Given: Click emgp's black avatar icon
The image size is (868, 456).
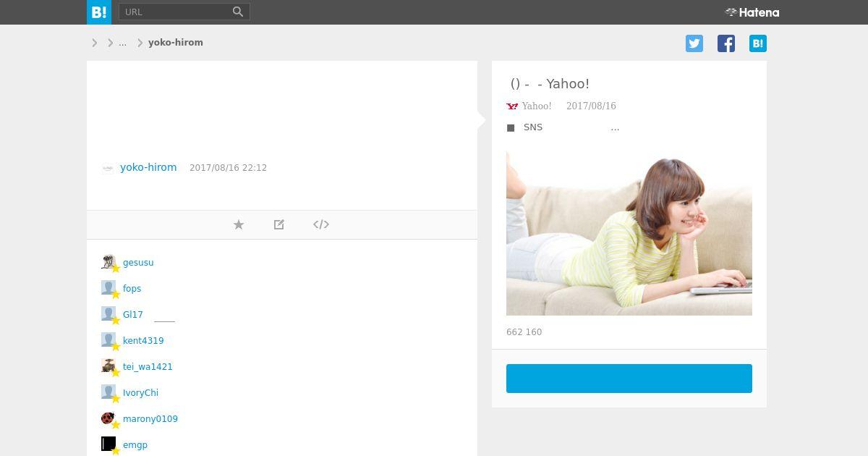Looking at the screenshot, I should point(109,444).
